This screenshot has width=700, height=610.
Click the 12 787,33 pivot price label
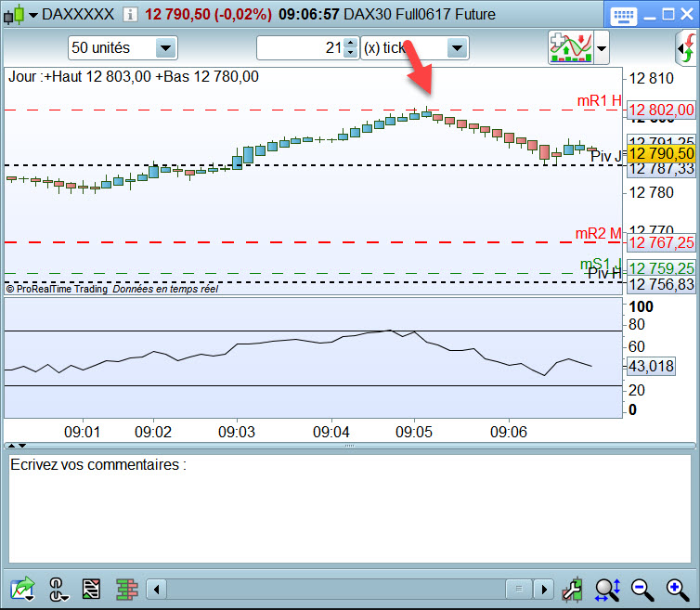[x=661, y=170]
